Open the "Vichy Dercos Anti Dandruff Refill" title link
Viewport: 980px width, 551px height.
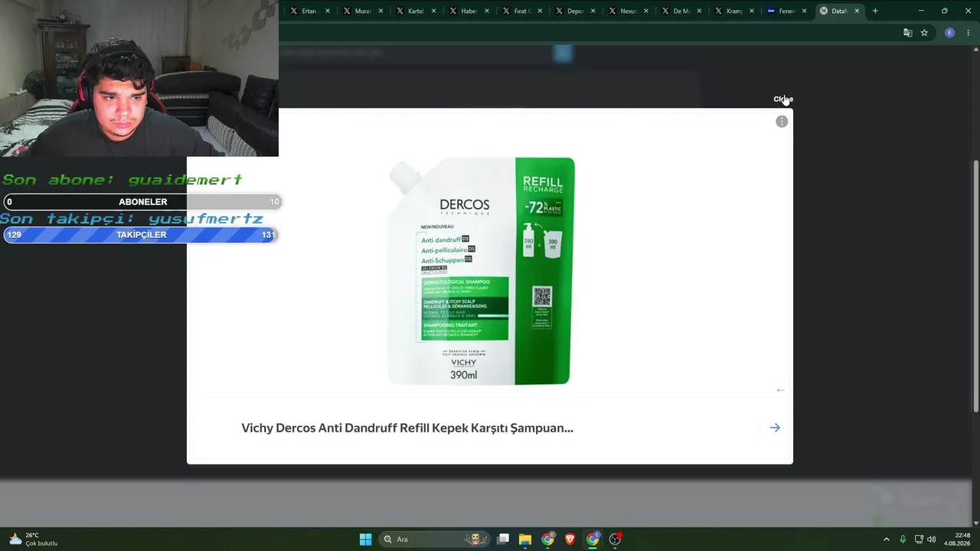coord(407,428)
